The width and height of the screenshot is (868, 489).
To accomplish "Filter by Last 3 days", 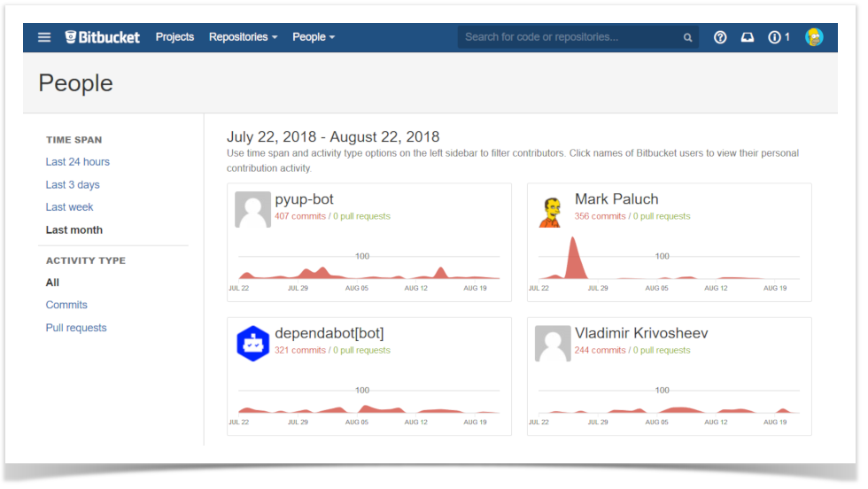I will coord(73,184).
